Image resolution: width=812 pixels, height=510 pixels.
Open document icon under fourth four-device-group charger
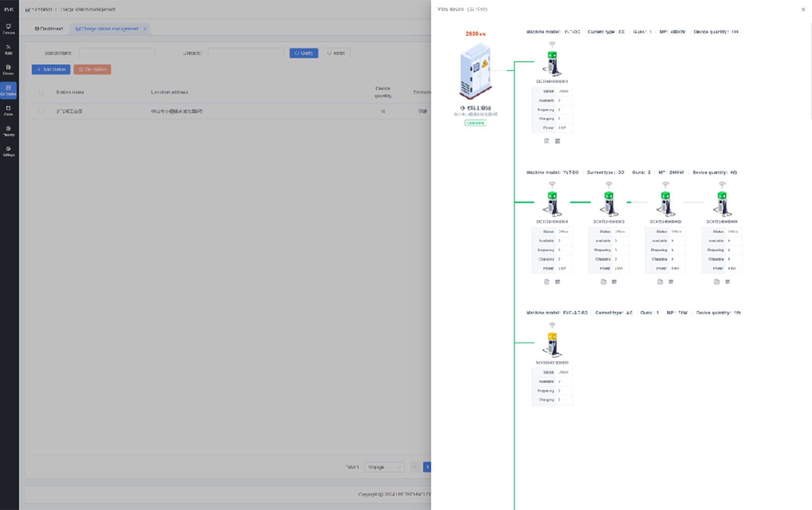(717, 282)
